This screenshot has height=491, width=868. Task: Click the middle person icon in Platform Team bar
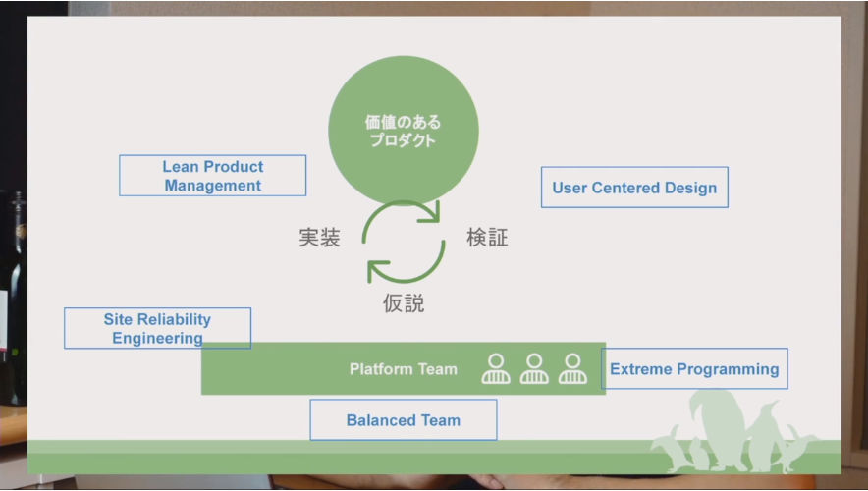coord(534,369)
